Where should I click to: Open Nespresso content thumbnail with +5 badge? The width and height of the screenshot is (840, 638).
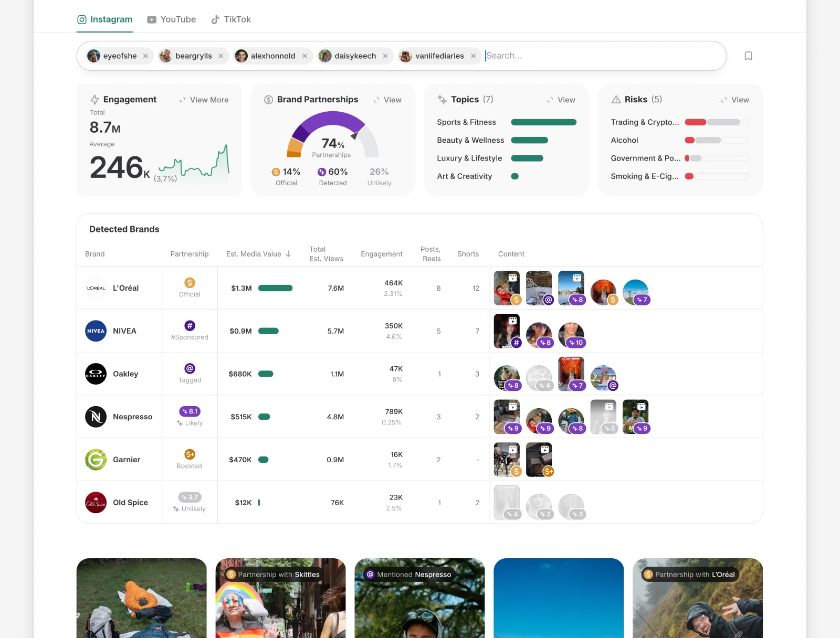603,417
